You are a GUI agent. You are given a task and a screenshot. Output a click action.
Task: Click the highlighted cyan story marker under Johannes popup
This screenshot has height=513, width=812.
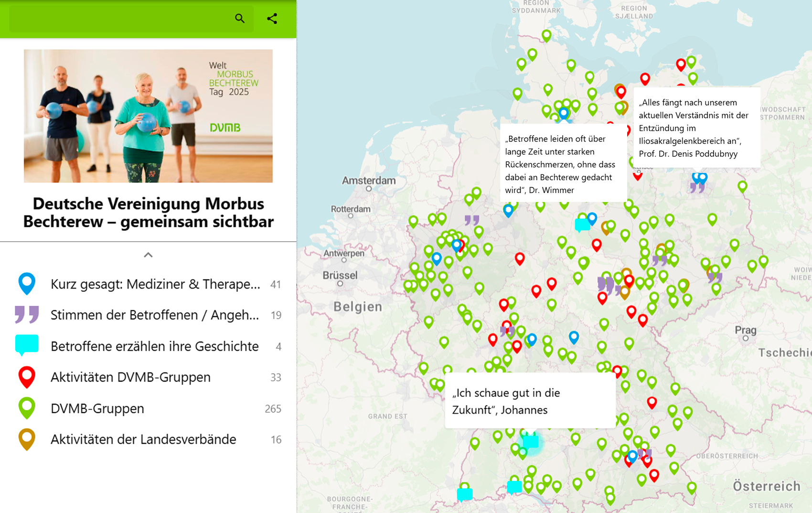click(531, 441)
